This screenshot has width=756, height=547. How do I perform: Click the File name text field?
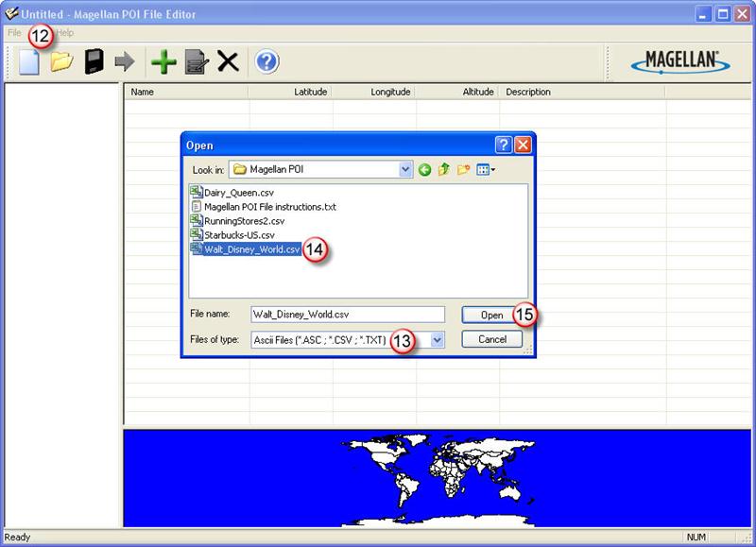point(347,315)
